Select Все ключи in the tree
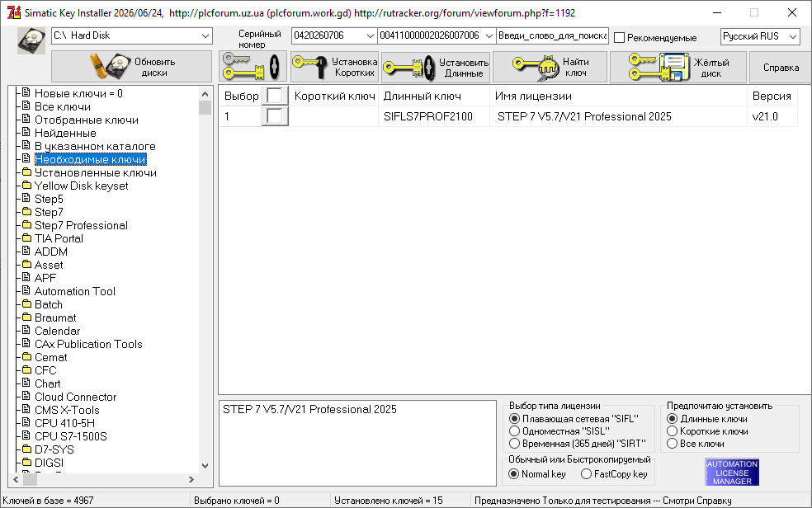Image resolution: width=812 pixels, height=508 pixels. click(x=63, y=106)
